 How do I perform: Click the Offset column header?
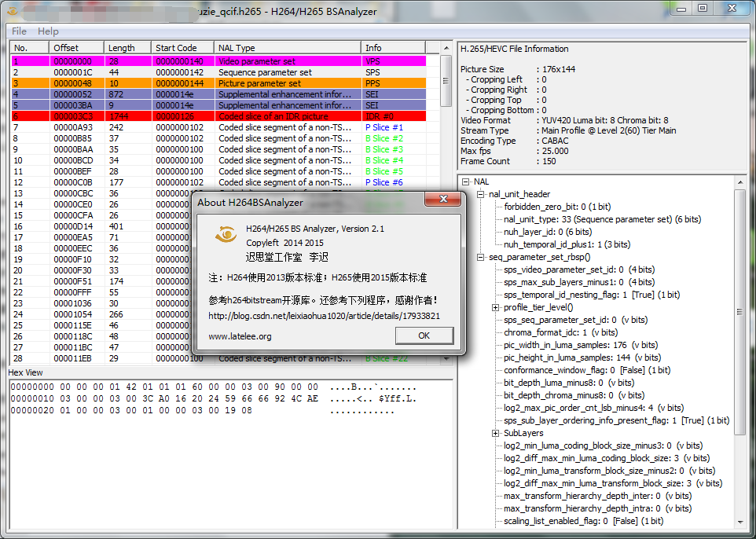[75, 48]
